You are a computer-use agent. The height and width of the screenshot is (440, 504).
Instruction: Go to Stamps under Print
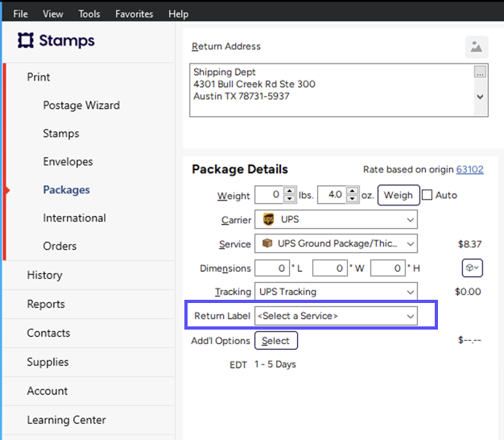coord(61,134)
